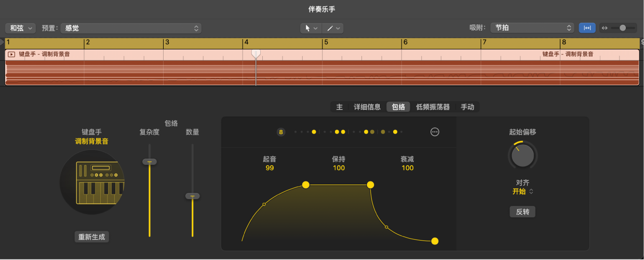Open the 吸附 节拍 snap menu
This screenshot has height=260, width=644.
(532, 28)
